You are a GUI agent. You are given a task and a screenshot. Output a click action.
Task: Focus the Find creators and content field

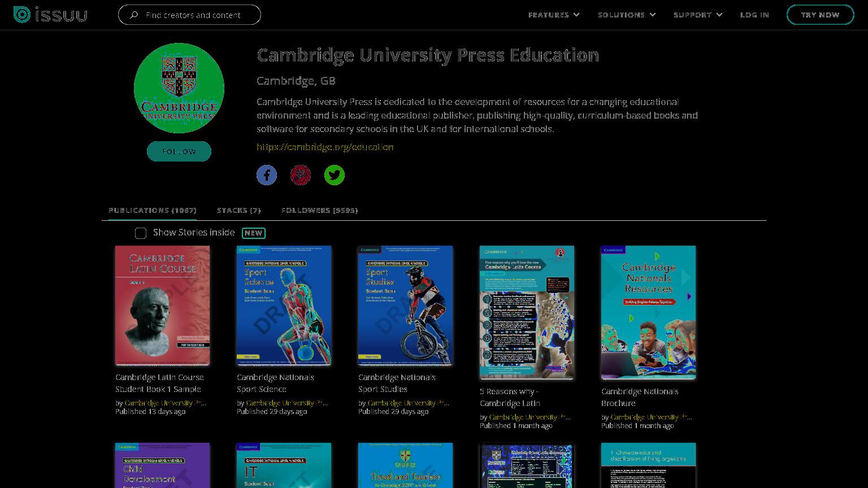[x=189, y=15]
